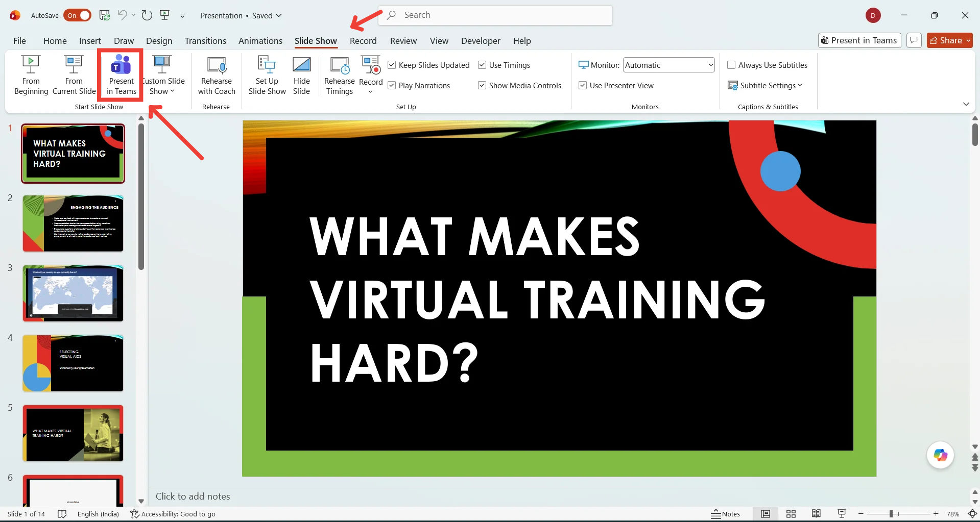Viewport: 980px width, 522px height.
Task: Click the Share button
Action: pyautogui.click(x=950, y=40)
